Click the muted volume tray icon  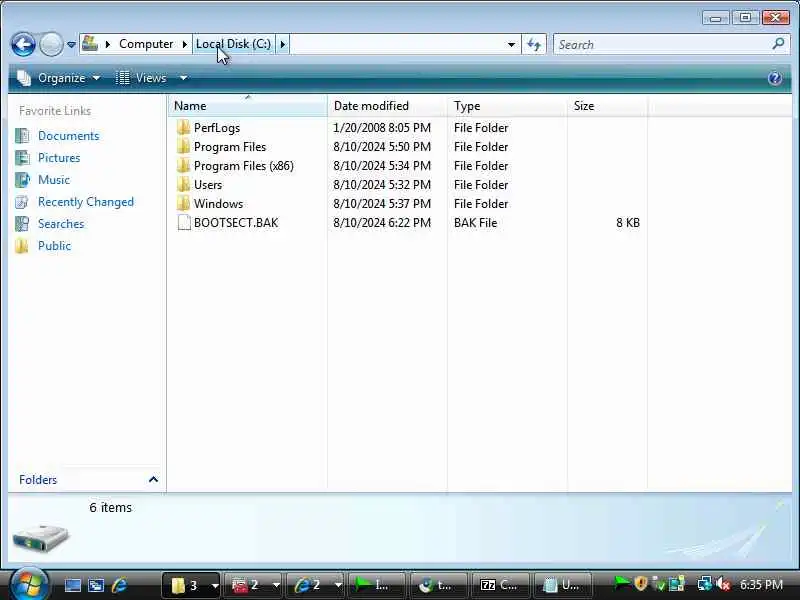point(723,583)
